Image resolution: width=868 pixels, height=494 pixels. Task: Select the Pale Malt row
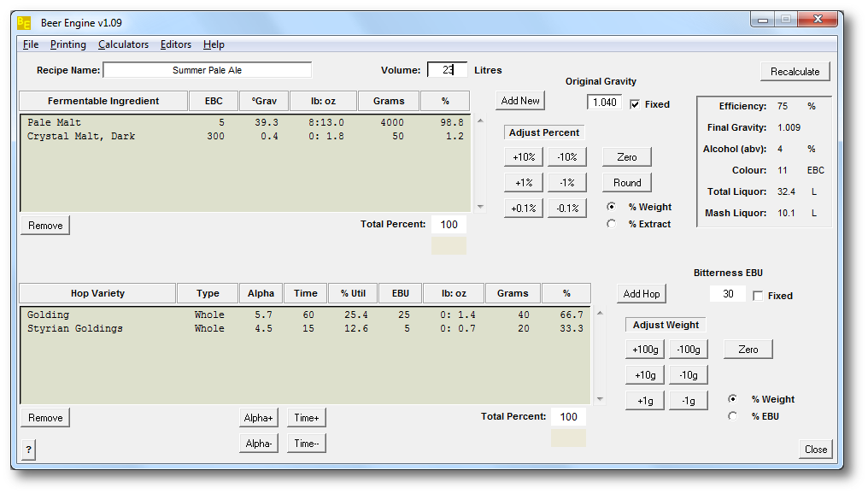245,122
